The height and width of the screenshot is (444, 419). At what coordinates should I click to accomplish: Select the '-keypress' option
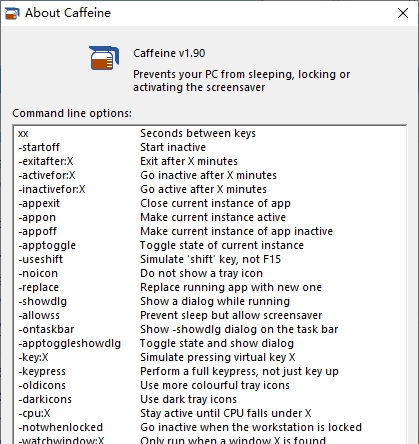pyautogui.click(x=42, y=371)
